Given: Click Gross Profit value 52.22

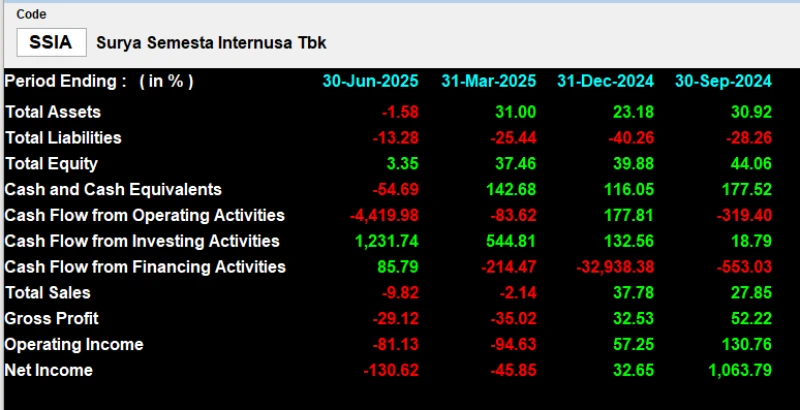Looking at the screenshot, I should tap(751, 319).
